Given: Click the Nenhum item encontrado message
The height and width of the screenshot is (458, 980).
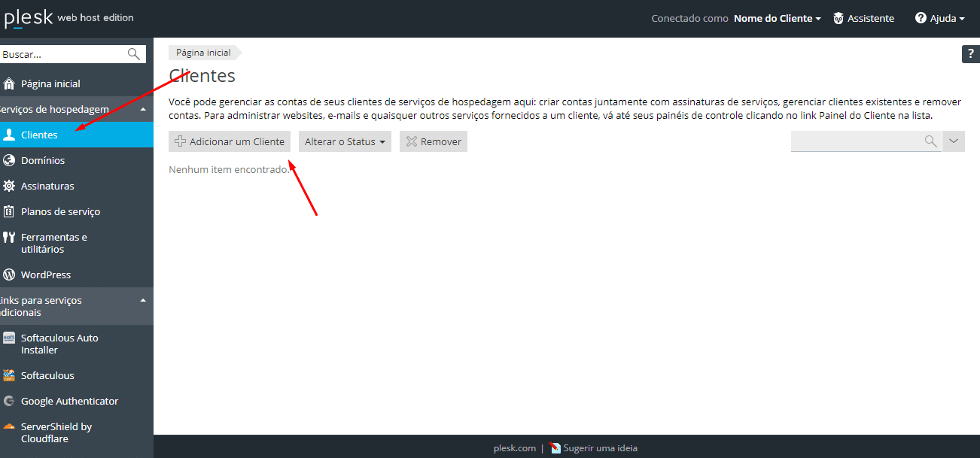Looking at the screenshot, I should click(x=230, y=170).
